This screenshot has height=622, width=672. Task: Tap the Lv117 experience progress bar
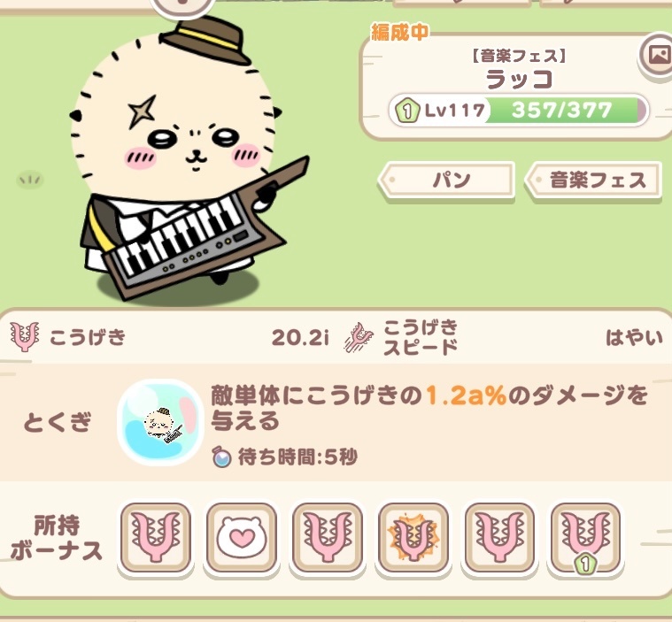click(519, 110)
